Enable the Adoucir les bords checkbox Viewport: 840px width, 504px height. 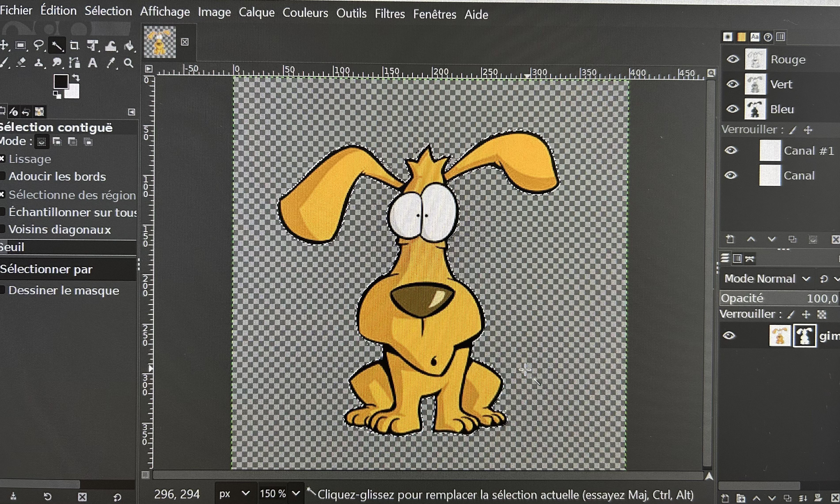click(2, 176)
